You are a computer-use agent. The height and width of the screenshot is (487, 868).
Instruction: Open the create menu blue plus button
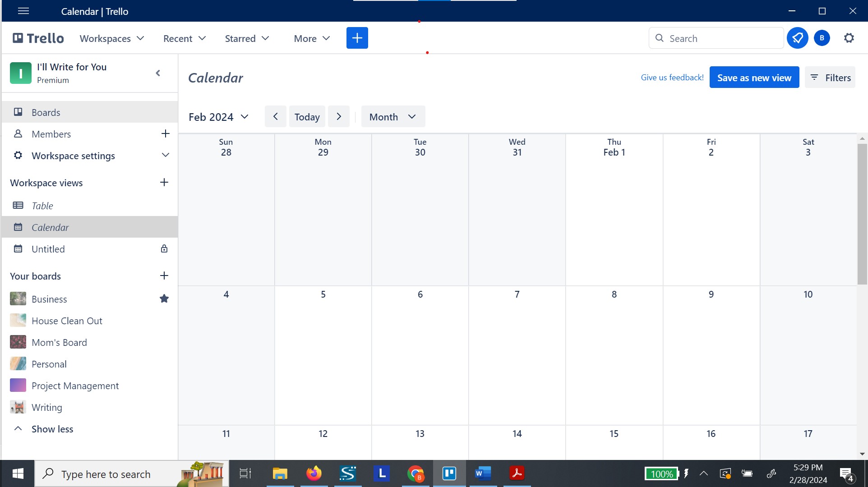(x=357, y=38)
